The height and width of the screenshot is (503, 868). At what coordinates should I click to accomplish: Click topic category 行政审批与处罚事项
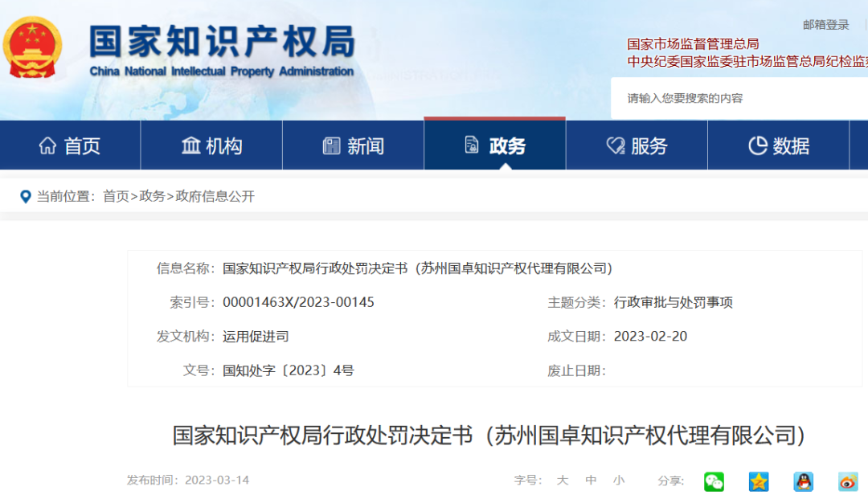(x=674, y=303)
